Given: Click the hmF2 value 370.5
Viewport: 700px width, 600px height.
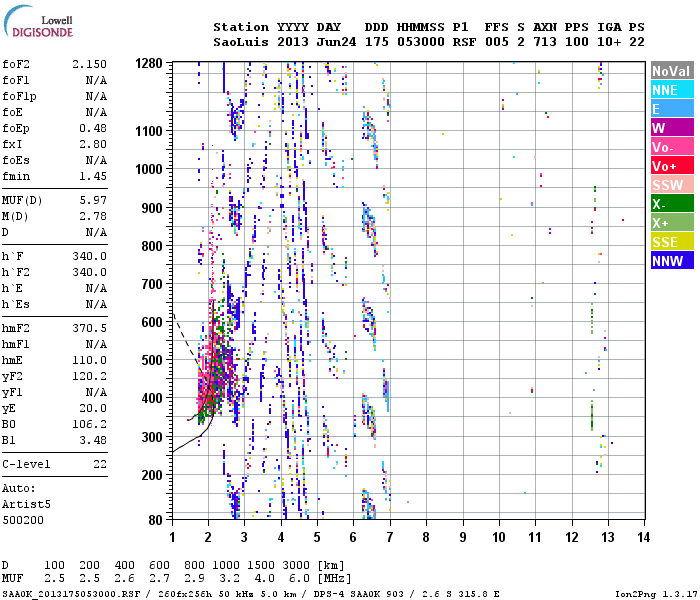Looking at the screenshot, I should (x=89, y=329).
